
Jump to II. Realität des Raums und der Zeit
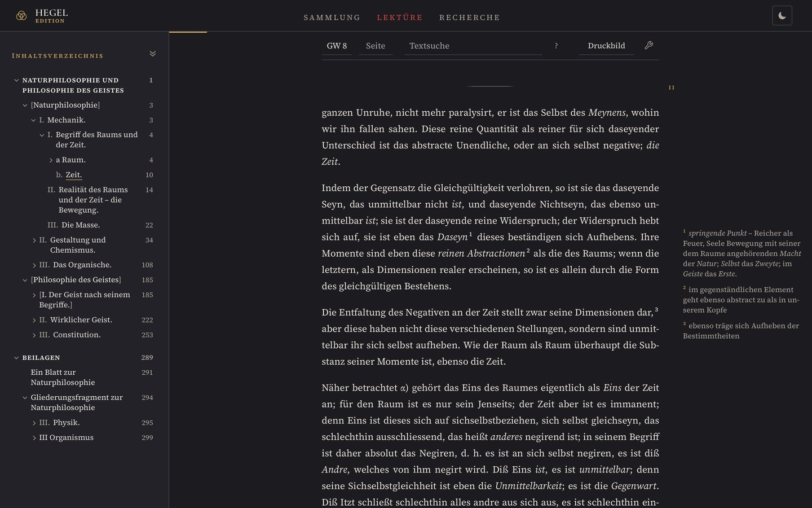(x=93, y=200)
